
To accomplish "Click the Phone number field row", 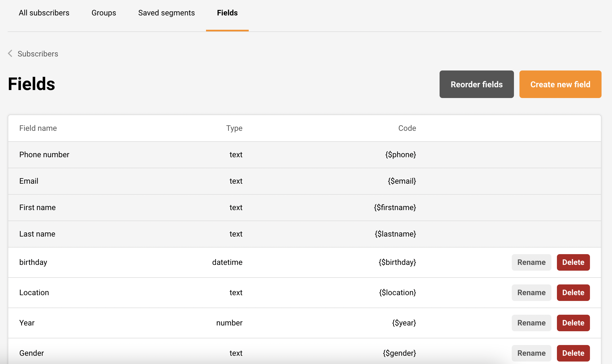I will coord(44,154).
